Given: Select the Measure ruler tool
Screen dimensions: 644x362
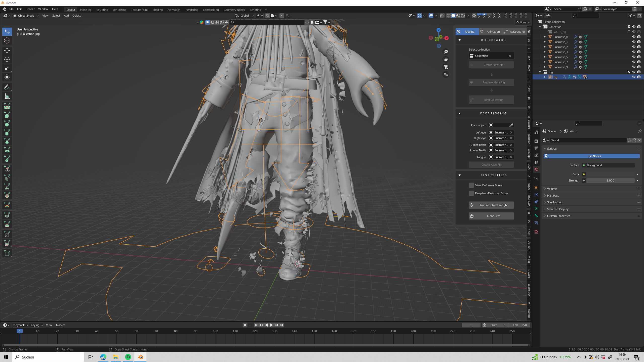Looking at the screenshot, I should 7,96.
